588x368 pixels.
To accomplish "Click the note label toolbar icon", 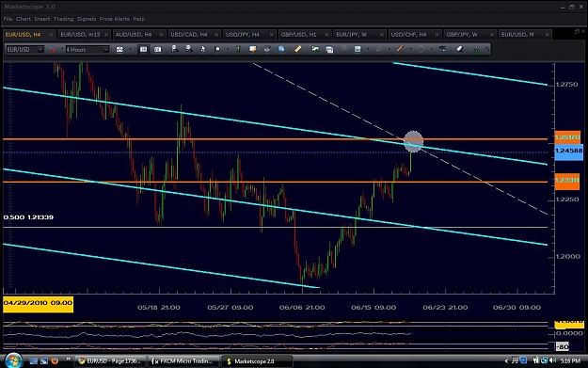I will click(253, 49).
